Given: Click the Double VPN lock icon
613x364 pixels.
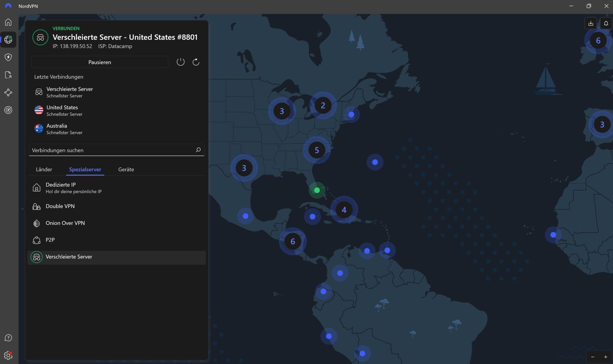Looking at the screenshot, I should [37, 206].
